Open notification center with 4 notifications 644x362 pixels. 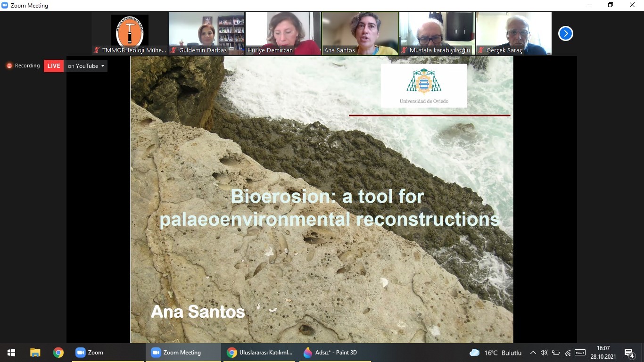(x=629, y=353)
